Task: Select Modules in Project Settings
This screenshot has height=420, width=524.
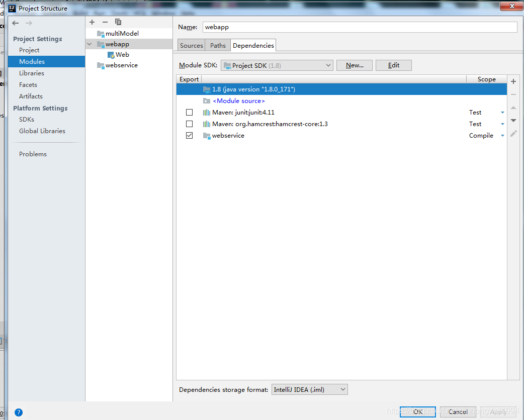Action: tap(46, 61)
